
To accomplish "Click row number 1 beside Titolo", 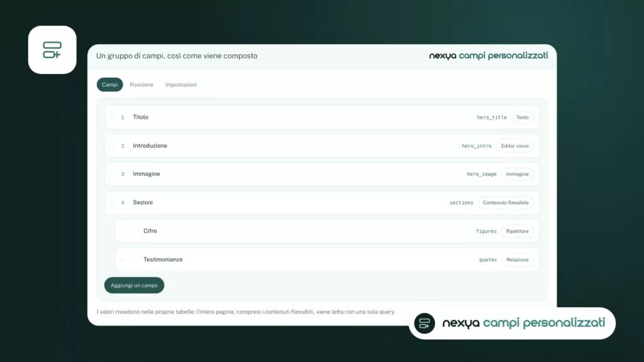I will click(x=123, y=118).
